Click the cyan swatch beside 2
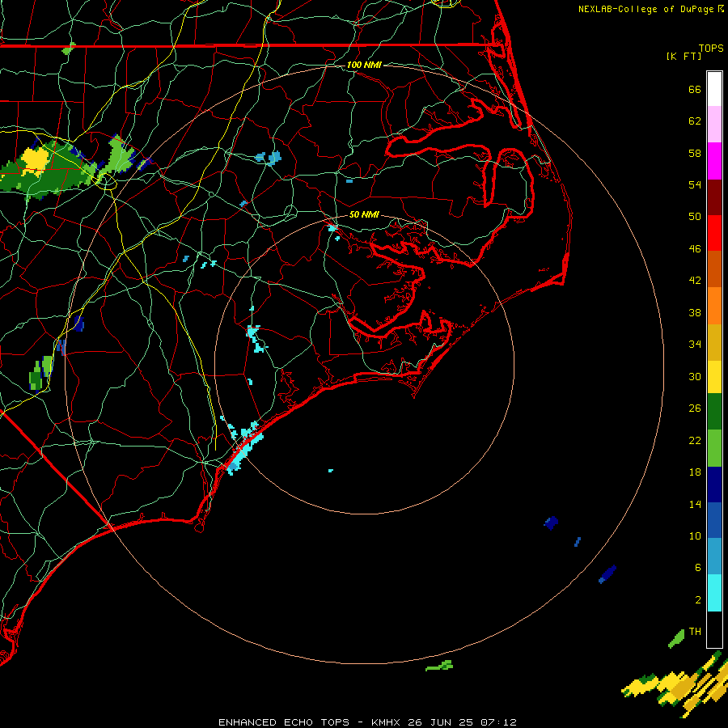The width and height of the screenshot is (728, 728). coord(714,593)
